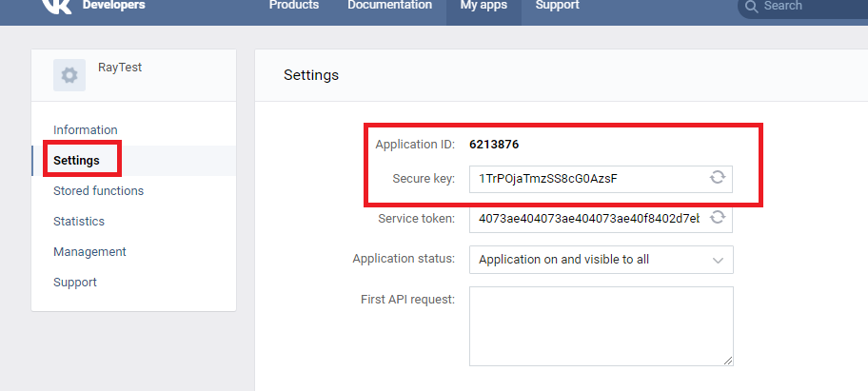Expand the Application status dropdown arrow
The height and width of the screenshot is (391, 868).
pyautogui.click(x=718, y=260)
